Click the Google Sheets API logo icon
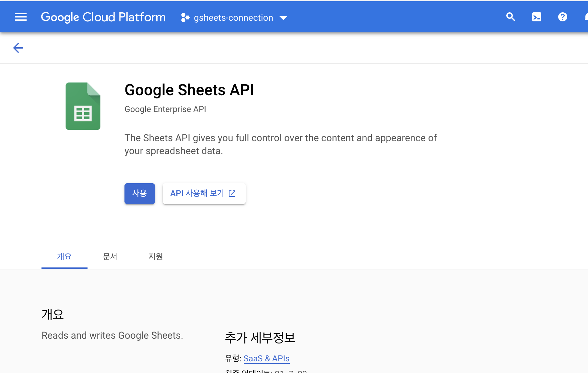This screenshot has width=588, height=373. (x=83, y=106)
